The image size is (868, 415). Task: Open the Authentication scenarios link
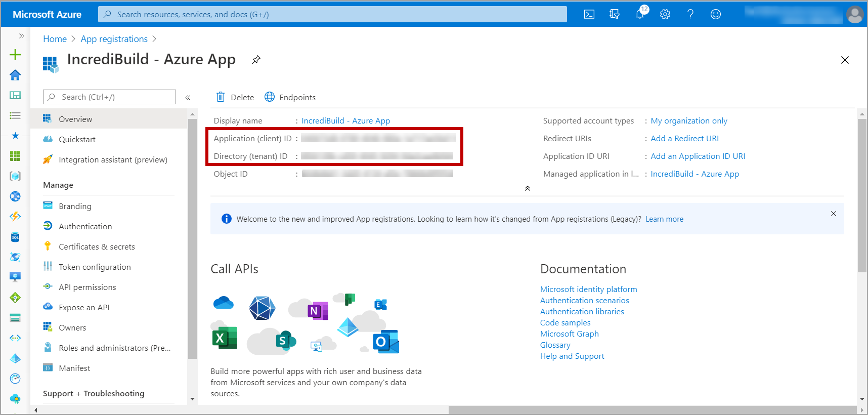point(585,300)
